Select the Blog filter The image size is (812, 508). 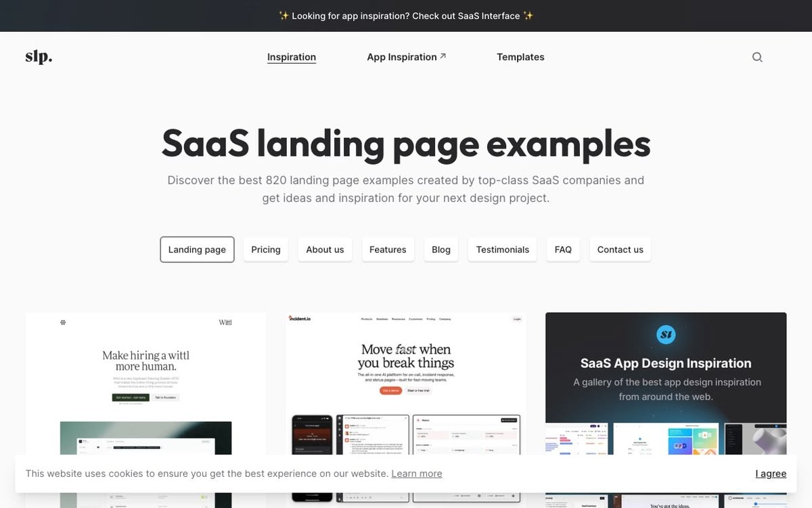[441, 249]
